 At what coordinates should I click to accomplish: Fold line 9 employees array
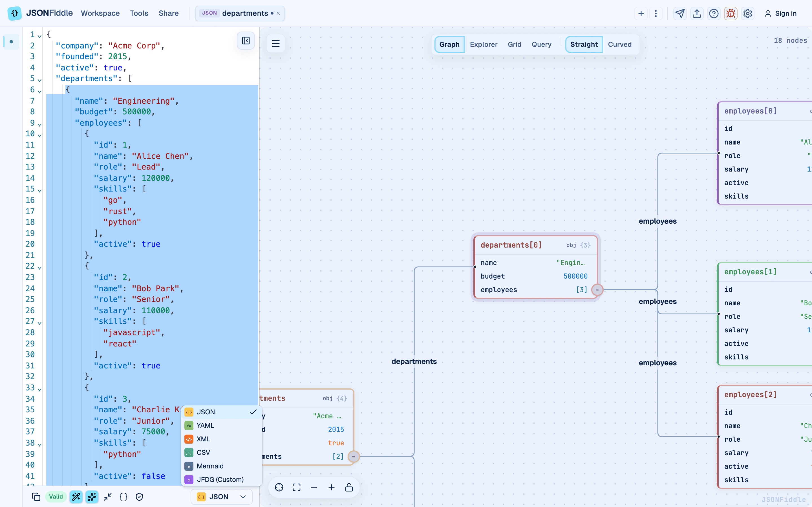click(39, 124)
